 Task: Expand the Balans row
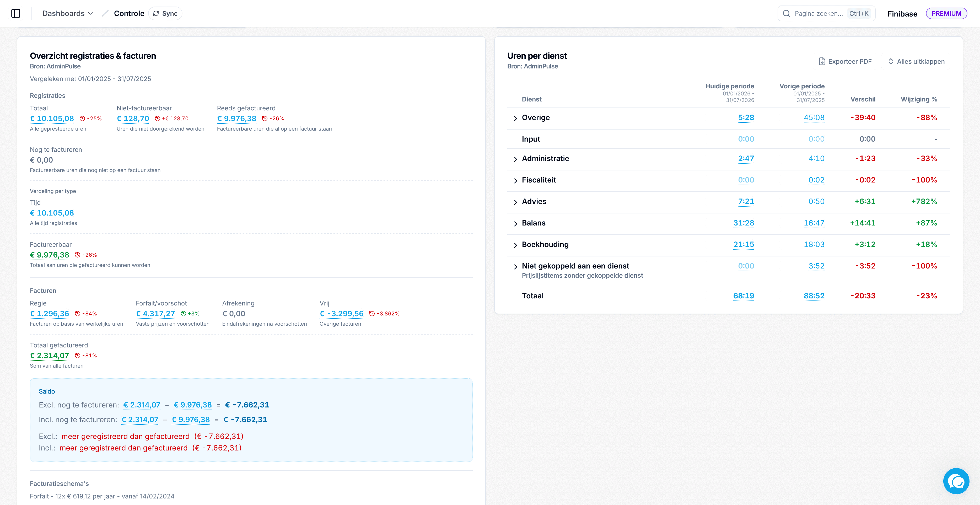515,223
